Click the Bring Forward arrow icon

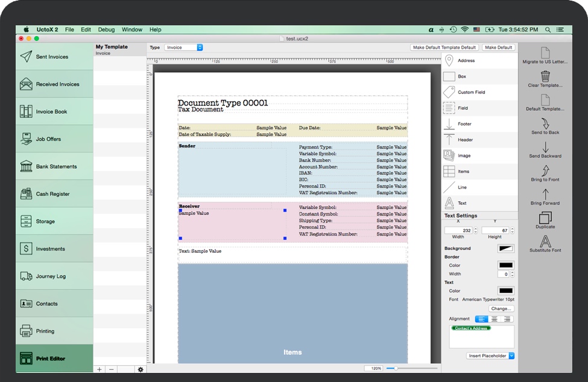pyautogui.click(x=545, y=195)
